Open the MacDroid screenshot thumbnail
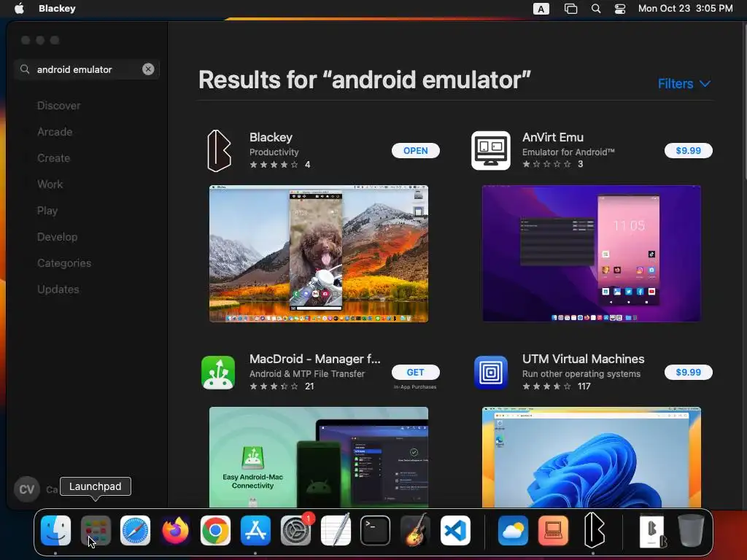The height and width of the screenshot is (560, 747). (319, 457)
